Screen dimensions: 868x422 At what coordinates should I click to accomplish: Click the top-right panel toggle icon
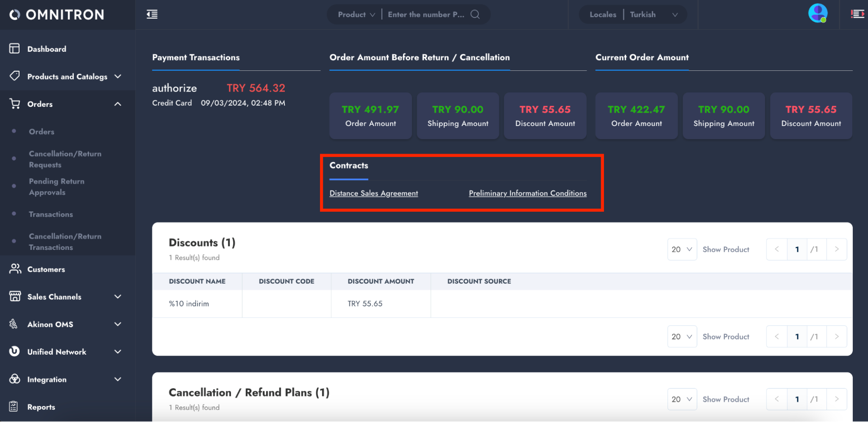click(x=857, y=14)
